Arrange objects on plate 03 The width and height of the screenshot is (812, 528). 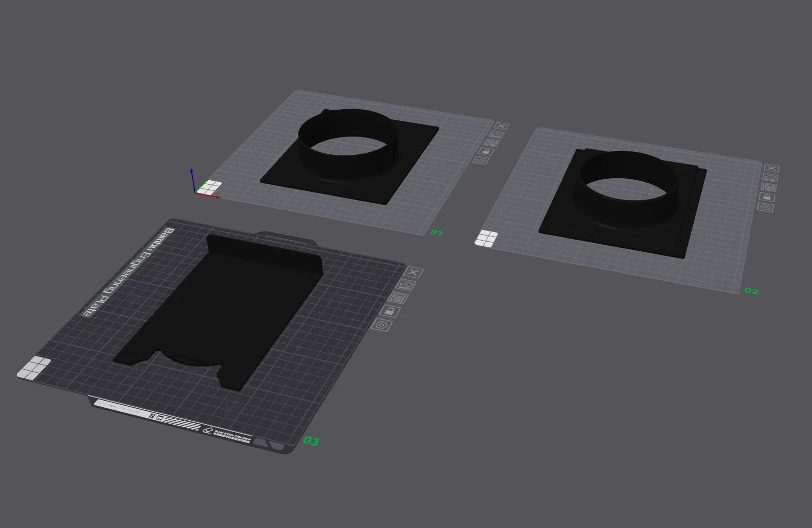[x=398, y=298]
